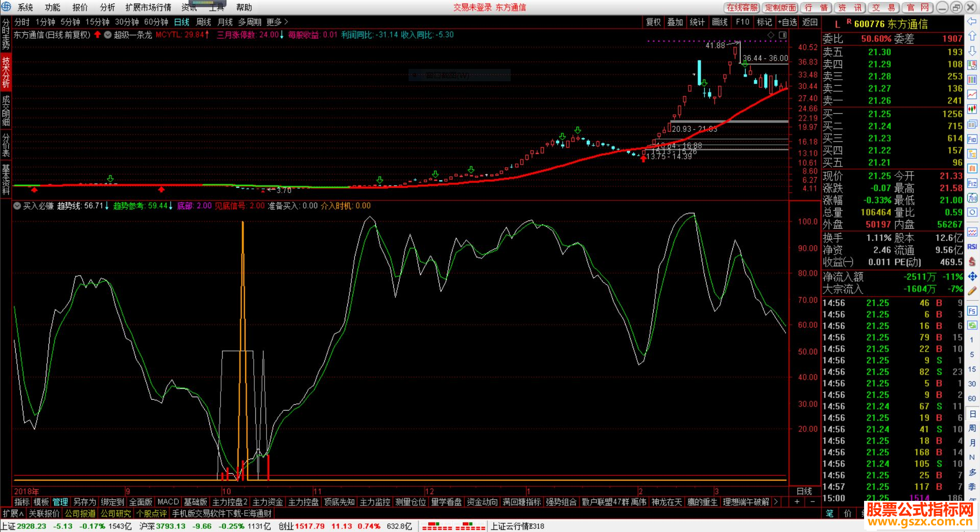Click the small window icon above the price chart
The height and width of the screenshot is (532, 980).
(782, 35)
